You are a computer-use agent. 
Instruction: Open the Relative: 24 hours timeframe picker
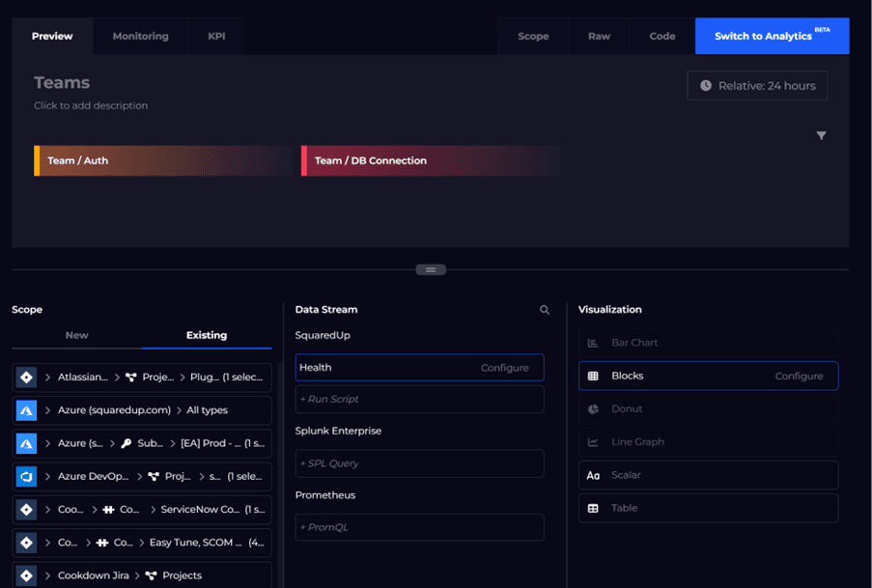(757, 86)
